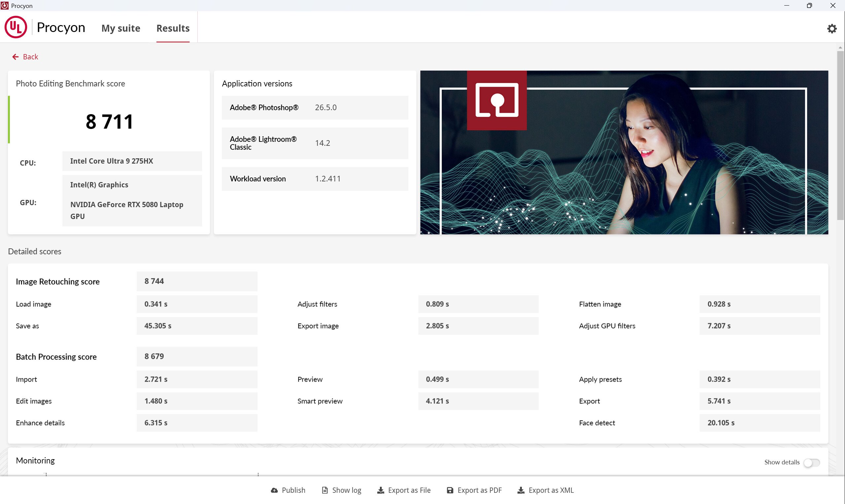
Task: Click the Publish cloud icon
Action: pyautogui.click(x=274, y=490)
